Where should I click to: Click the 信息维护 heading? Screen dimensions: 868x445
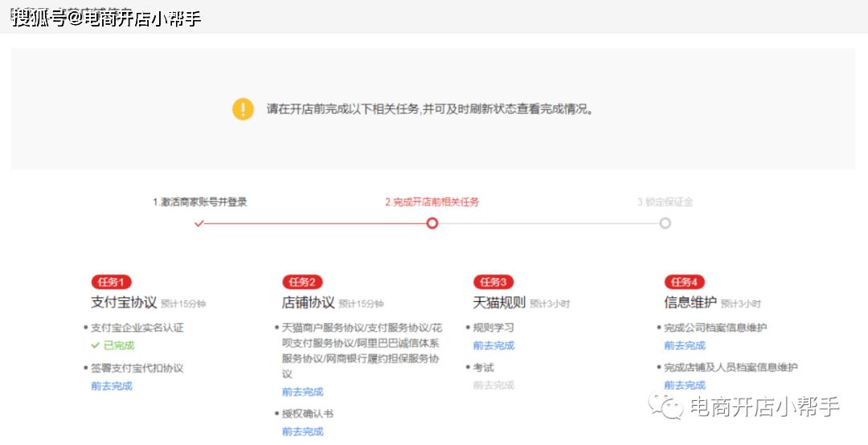pos(690,302)
